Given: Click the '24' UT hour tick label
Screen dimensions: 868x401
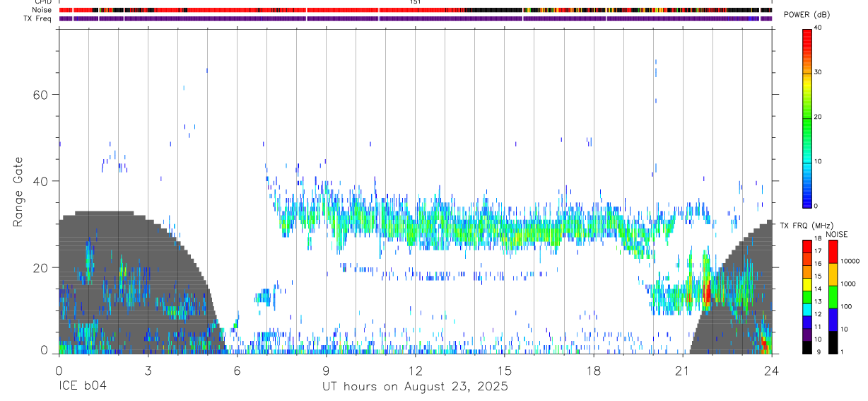Looking at the screenshot, I should 772,370.
